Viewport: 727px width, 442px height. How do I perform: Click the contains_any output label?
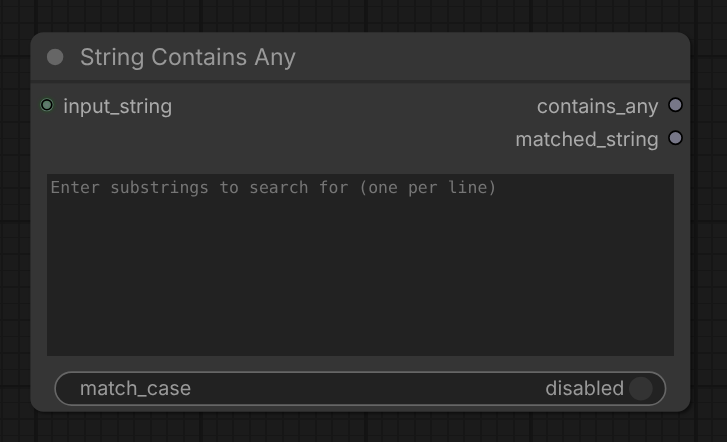click(597, 106)
